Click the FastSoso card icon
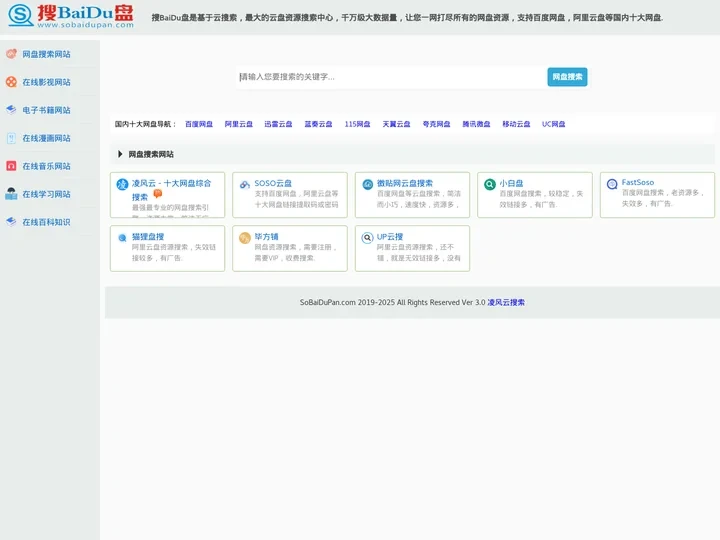This screenshot has height=540, width=720. pos(612,184)
